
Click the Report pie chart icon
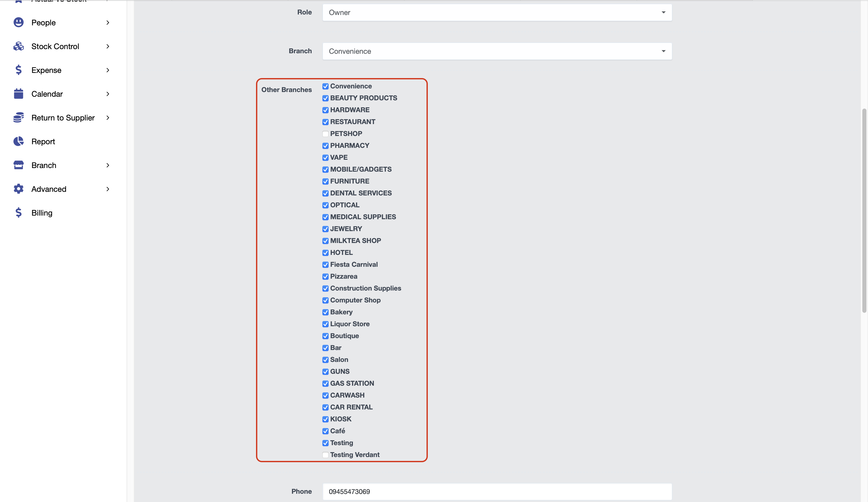click(19, 141)
